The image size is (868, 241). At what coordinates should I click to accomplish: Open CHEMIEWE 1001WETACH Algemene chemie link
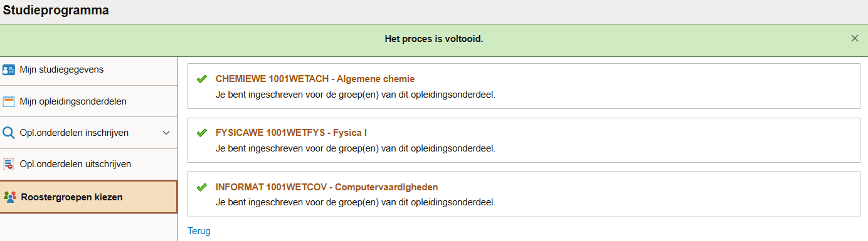315,79
